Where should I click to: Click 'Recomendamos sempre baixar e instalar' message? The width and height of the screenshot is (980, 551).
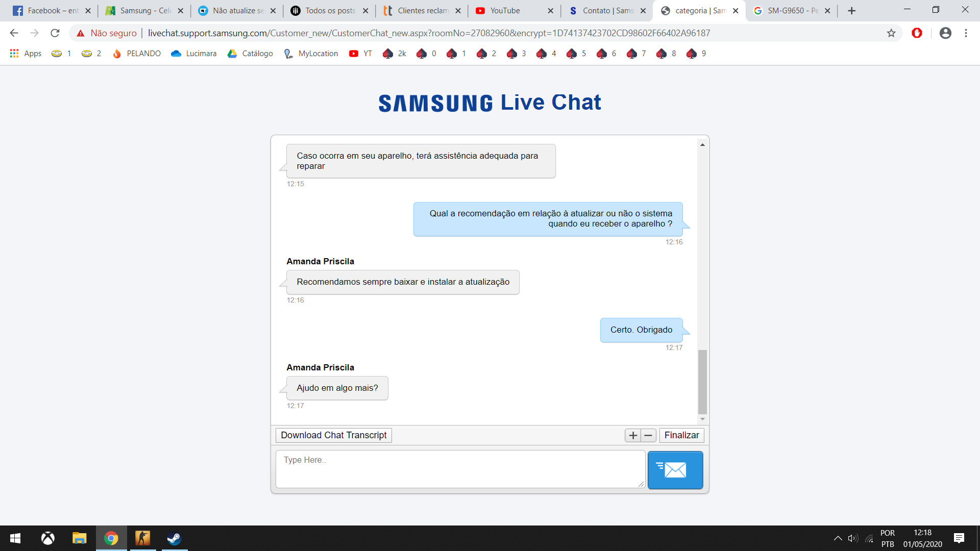pos(403,282)
